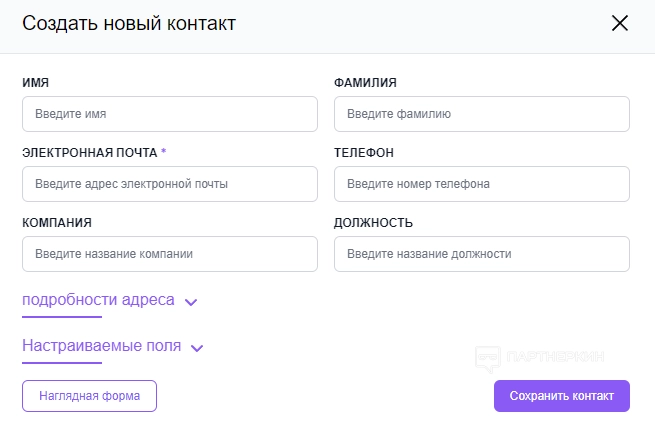The width and height of the screenshot is (655, 425).
Task: Click the ФАМИЛИЯ field label
Action: pyautogui.click(x=368, y=83)
